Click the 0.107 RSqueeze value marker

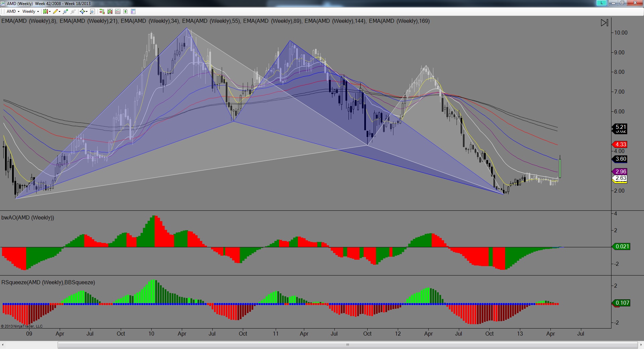point(622,303)
